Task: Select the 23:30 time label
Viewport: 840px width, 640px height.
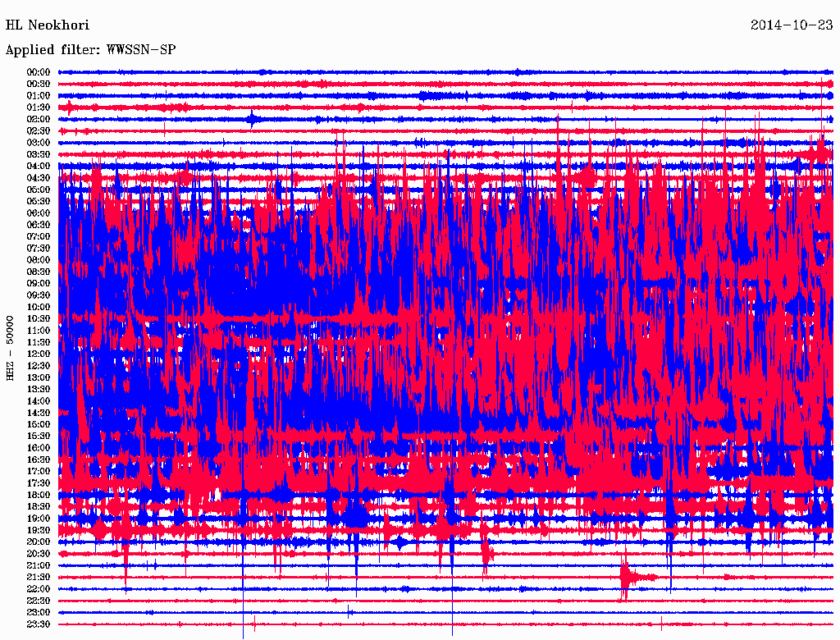Action: (38, 624)
